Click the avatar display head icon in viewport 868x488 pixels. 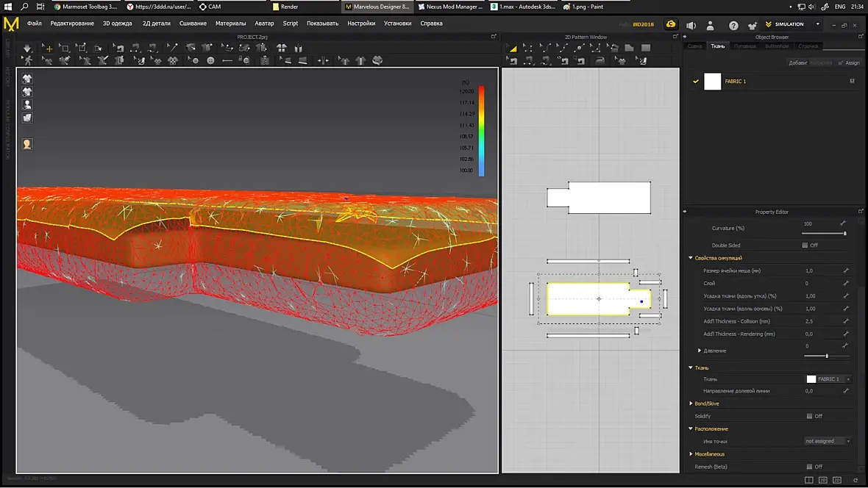[x=27, y=144]
